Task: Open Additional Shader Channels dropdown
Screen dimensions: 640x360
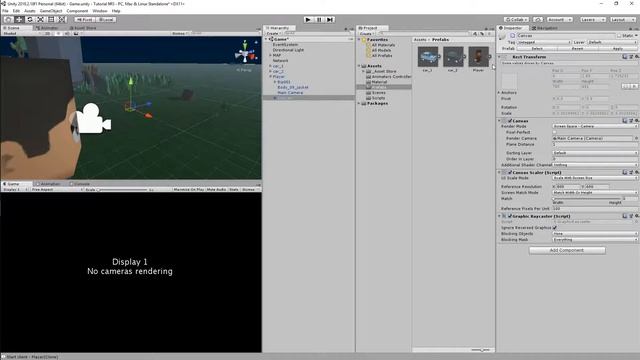Action: coord(595,165)
